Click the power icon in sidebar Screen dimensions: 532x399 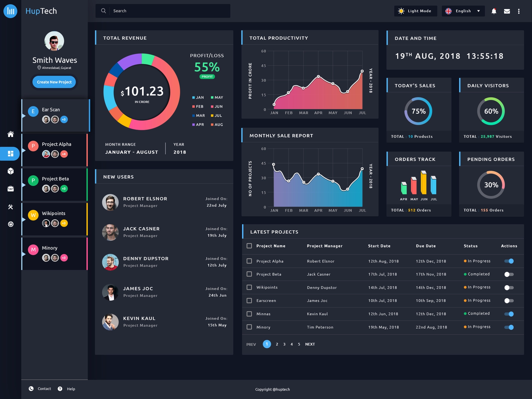coord(11,224)
